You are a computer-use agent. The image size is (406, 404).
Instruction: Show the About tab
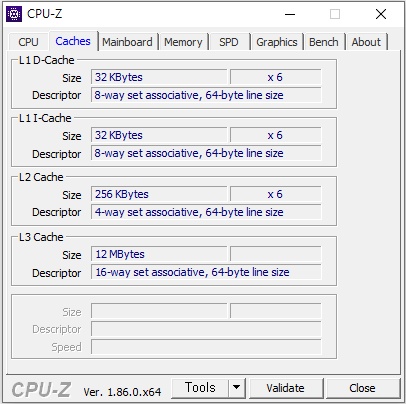point(366,42)
